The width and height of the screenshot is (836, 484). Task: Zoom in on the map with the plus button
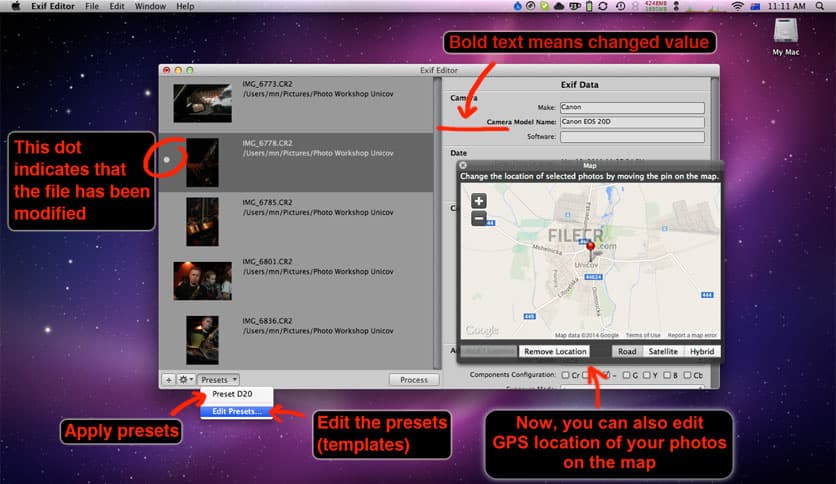[478, 201]
